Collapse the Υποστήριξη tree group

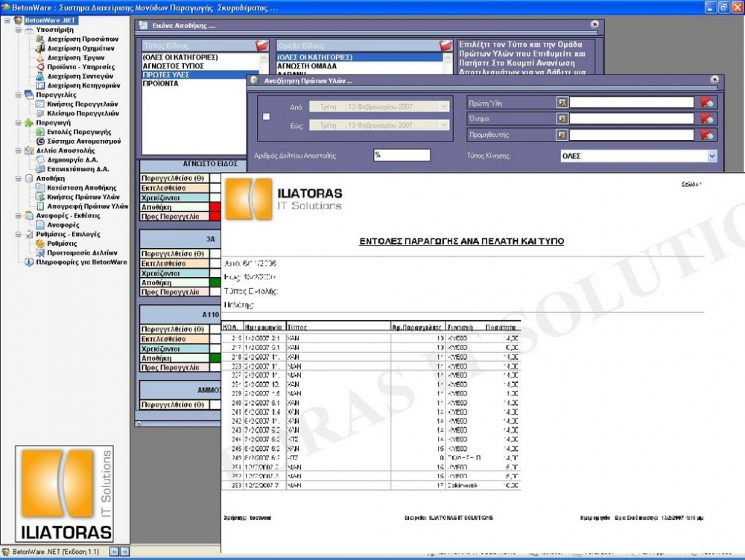(18, 30)
